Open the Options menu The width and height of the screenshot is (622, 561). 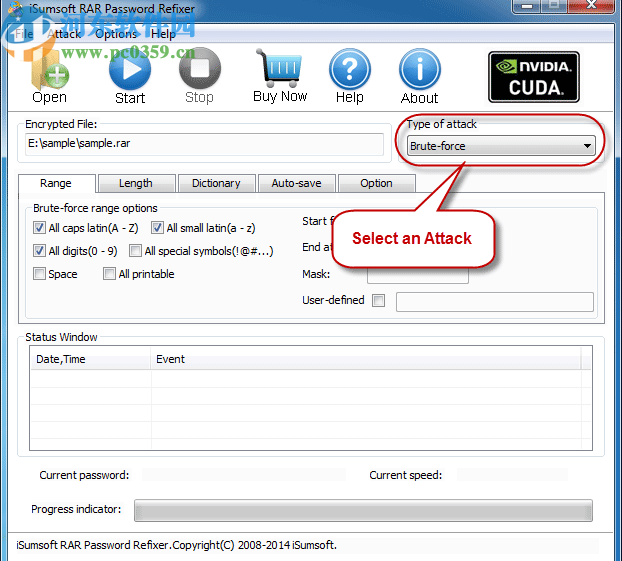[x=116, y=34]
